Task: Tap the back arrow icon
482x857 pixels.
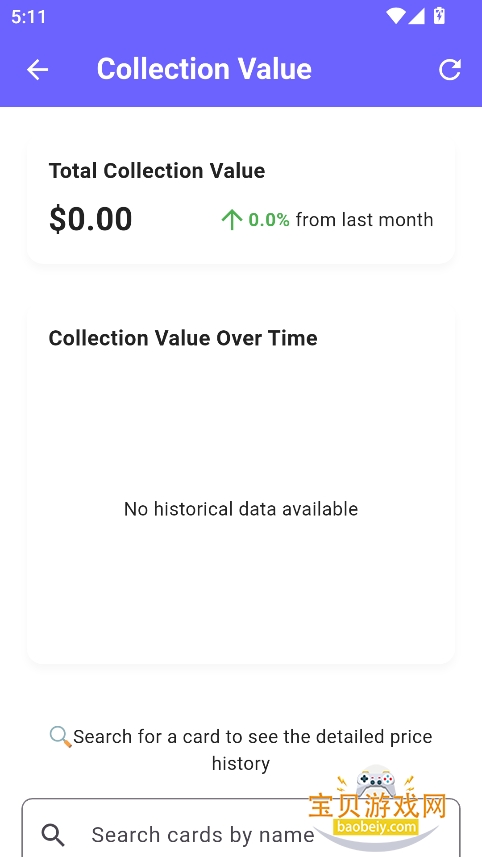Action: coord(37,69)
